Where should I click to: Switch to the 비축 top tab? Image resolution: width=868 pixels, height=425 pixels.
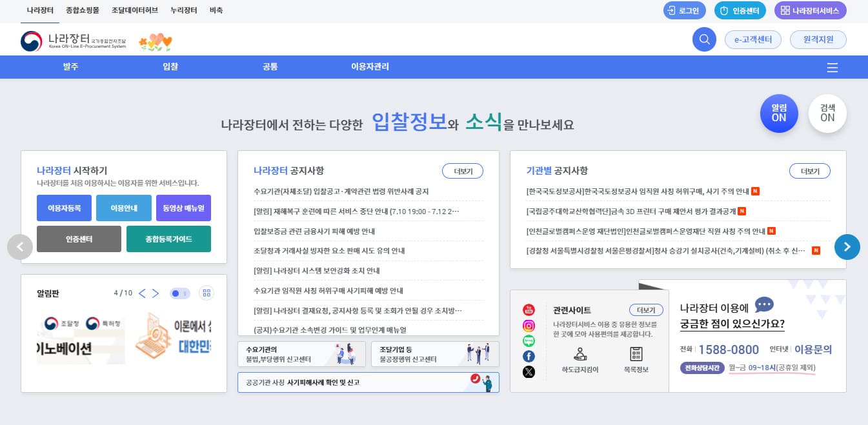click(x=216, y=10)
